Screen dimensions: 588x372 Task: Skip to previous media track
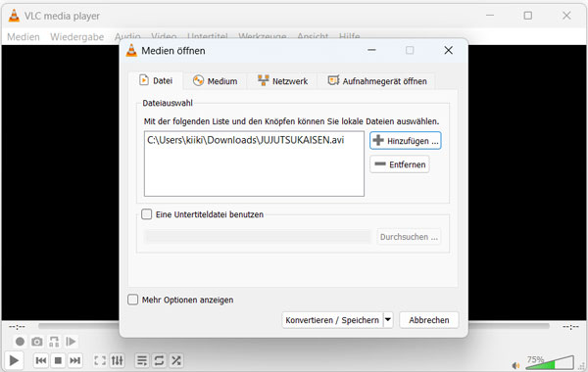pyautogui.click(x=41, y=360)
